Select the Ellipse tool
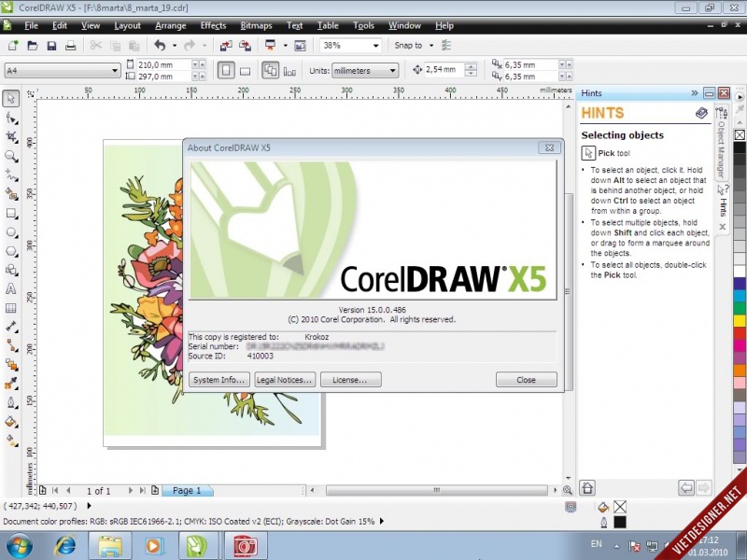Viewport: 747px width, 560px height. click(10, 232)
